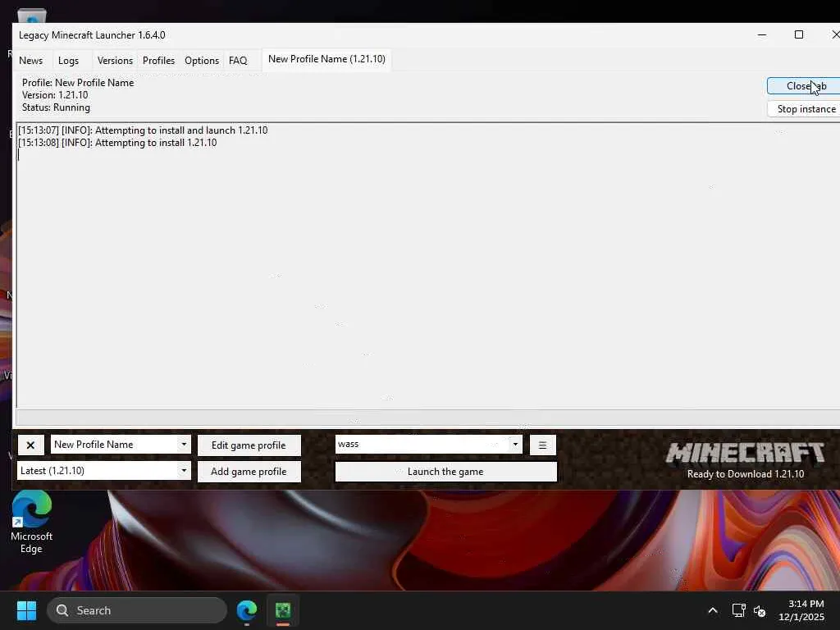This screenshot has height=630, width=840.
Task: Maximize the Legacy Minecraft Launcher window
Action: click(799, 34)
